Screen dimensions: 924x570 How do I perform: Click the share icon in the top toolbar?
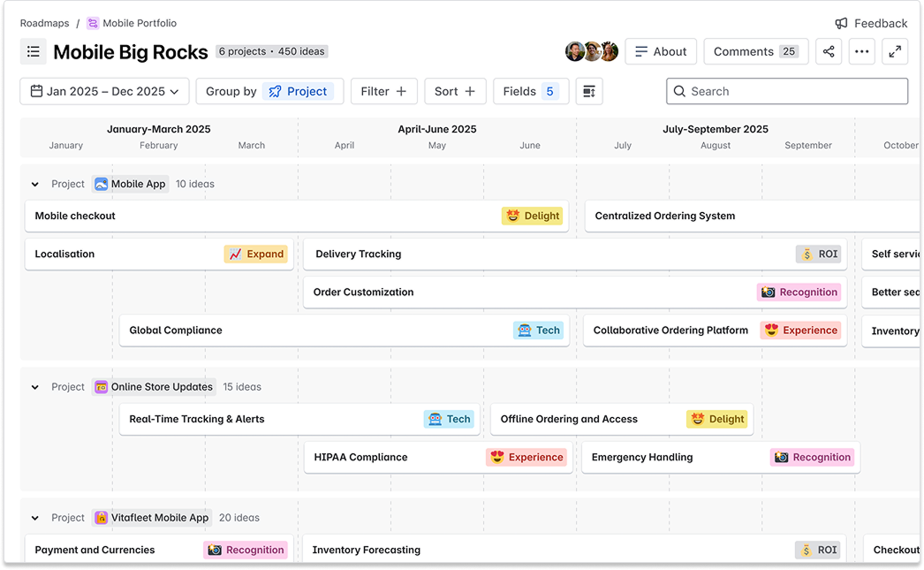[828, 51]
